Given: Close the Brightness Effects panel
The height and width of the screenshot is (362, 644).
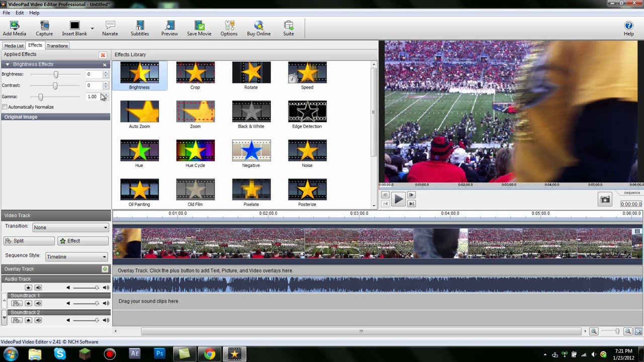Looking at the screenshot, I should pos(105,64).
